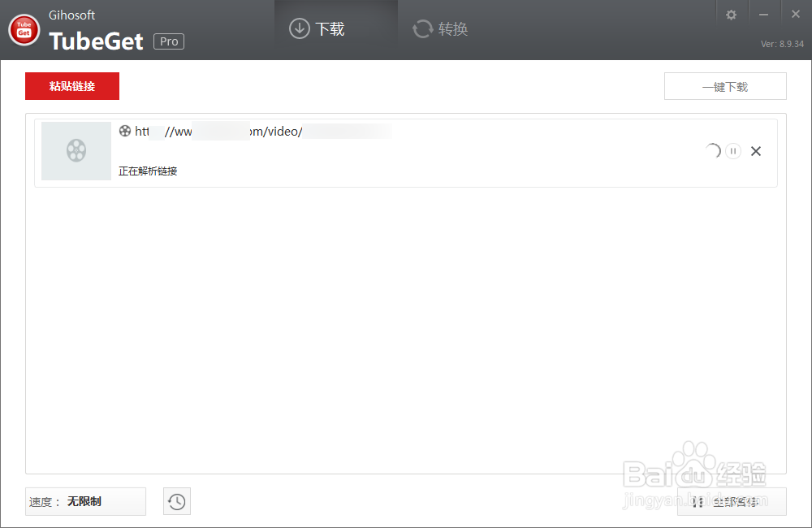
Task: Close the TubeGet window
Action: click(x=796, y=15)
